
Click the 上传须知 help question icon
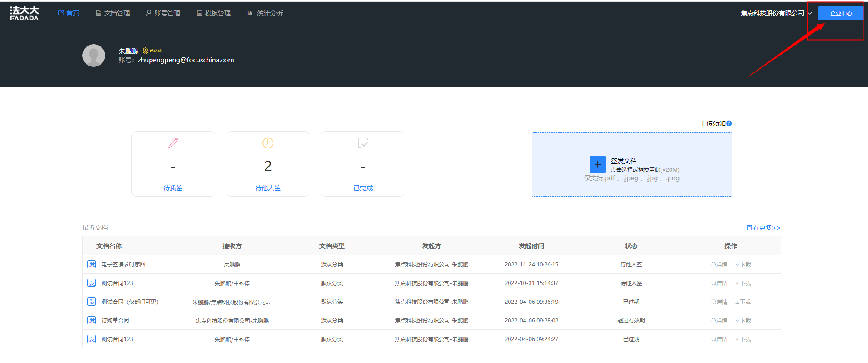729,123
